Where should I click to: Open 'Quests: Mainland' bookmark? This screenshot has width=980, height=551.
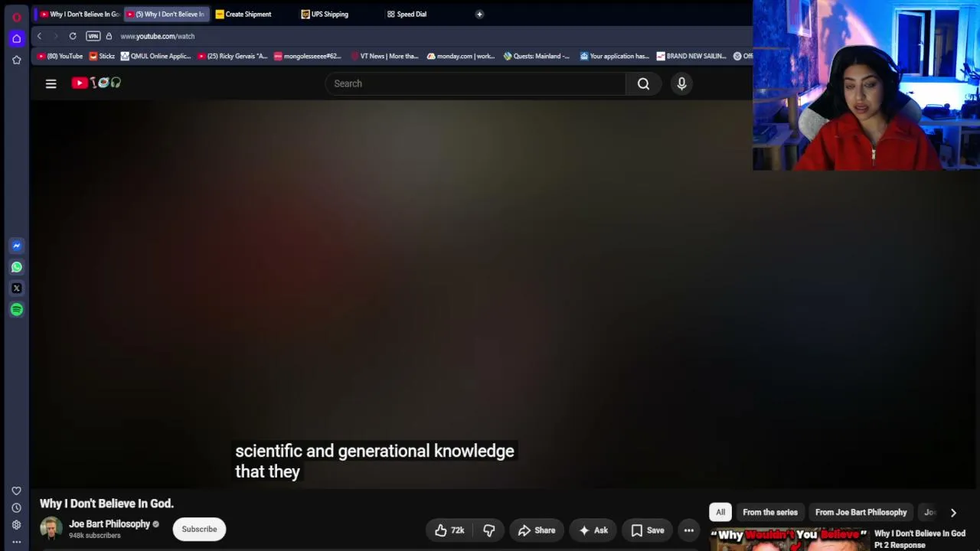[537, 56]
